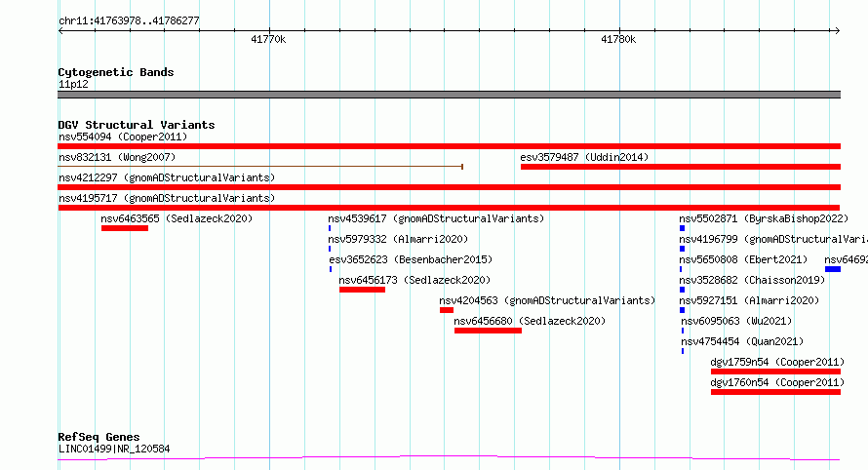Click the 41780k ruler position
This screenshot has height=470, width=868.
tap(618, 39)
